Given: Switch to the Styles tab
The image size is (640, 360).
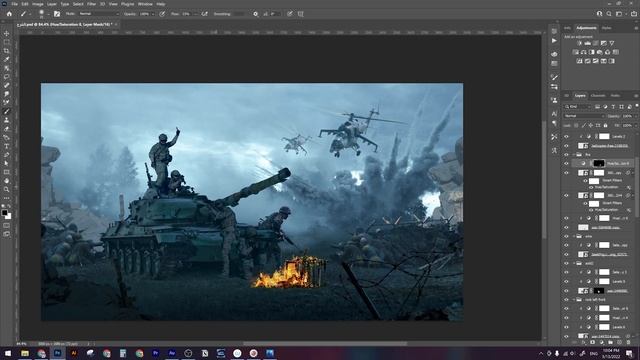Looking at the screenshot, I should [607, 28].
